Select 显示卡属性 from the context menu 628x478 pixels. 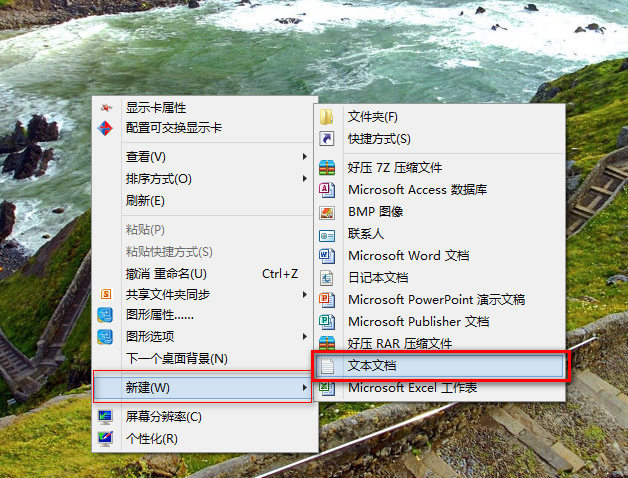[204, 107]
